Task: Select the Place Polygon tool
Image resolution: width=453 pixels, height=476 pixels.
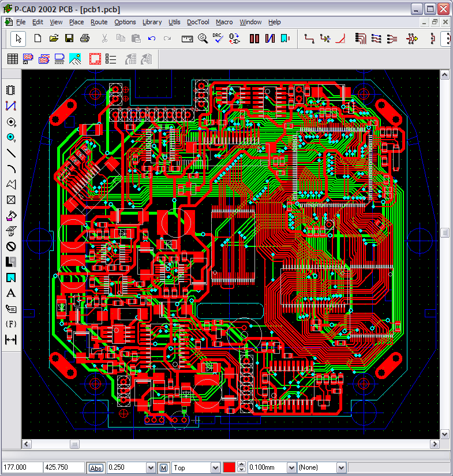Action: pyautogui.click(x=11, y=184)
